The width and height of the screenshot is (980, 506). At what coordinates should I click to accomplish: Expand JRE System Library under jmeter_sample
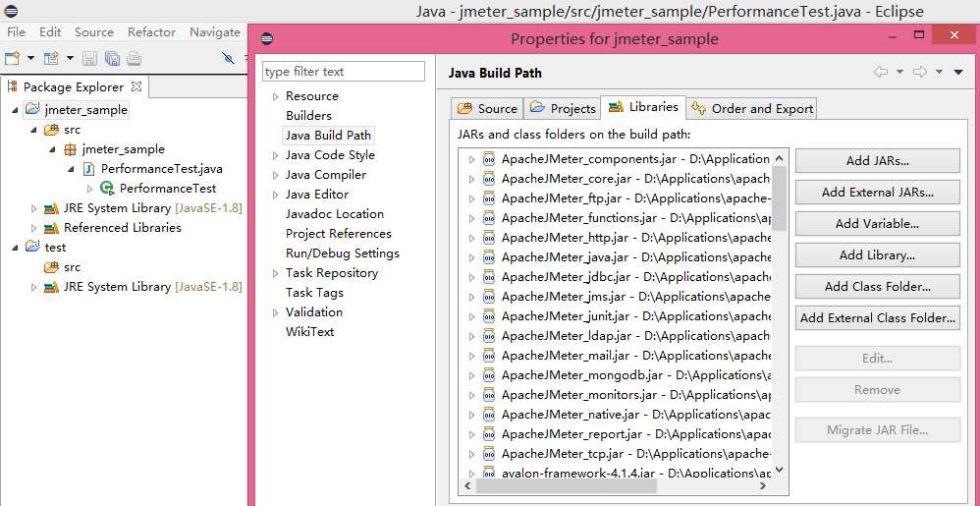point(33,208)
